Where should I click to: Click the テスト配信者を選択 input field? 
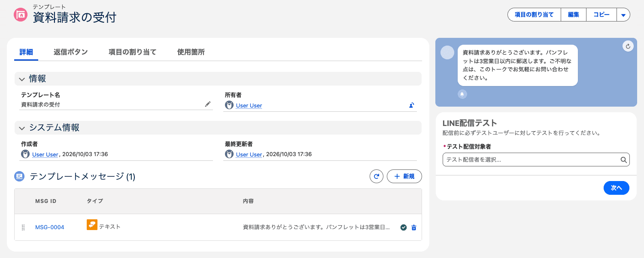click(536, 160)
